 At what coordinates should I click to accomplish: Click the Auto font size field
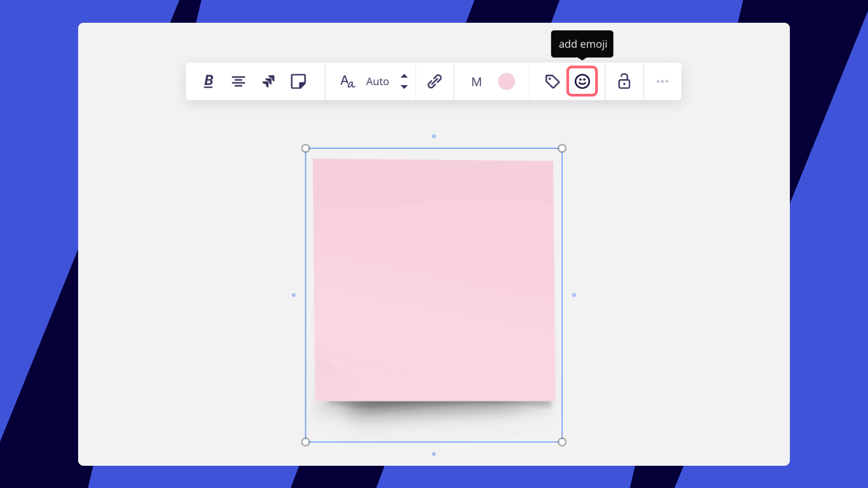[x=378, y=81]
